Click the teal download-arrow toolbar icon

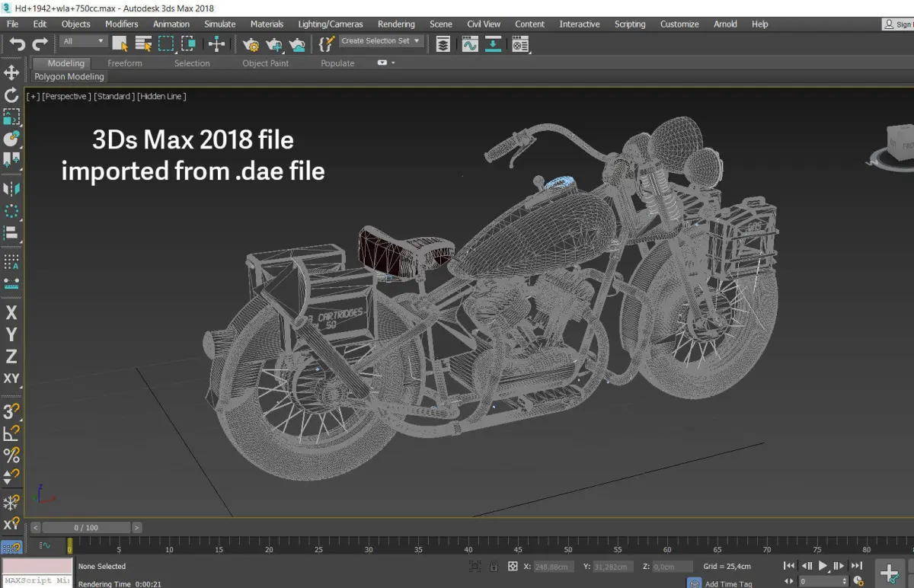point(494,44)
